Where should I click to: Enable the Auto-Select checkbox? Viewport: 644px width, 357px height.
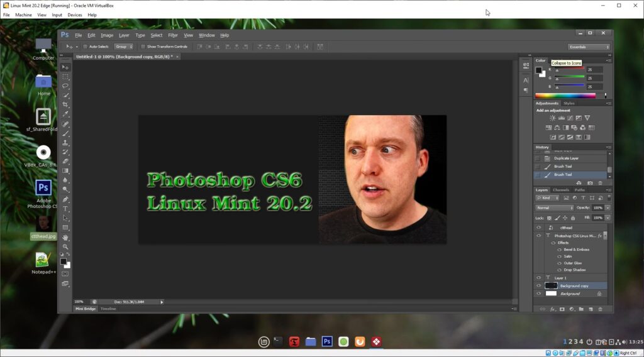tap(86, 47)
